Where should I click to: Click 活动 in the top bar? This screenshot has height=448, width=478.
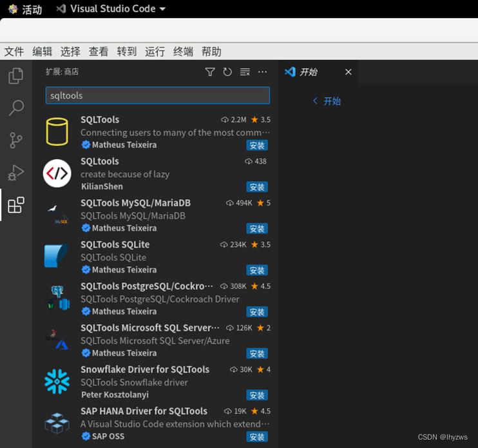tap(32, 10)
